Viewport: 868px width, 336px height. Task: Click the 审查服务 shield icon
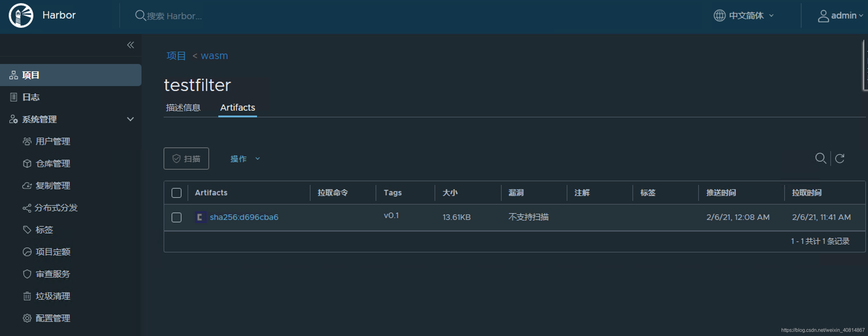(x=27, y=274)
